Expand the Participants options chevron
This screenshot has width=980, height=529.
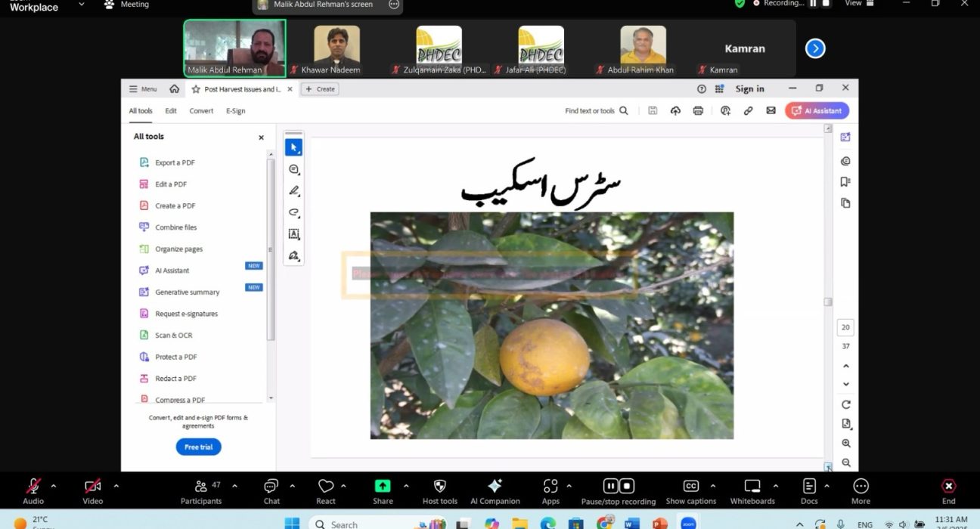[234, 486]
